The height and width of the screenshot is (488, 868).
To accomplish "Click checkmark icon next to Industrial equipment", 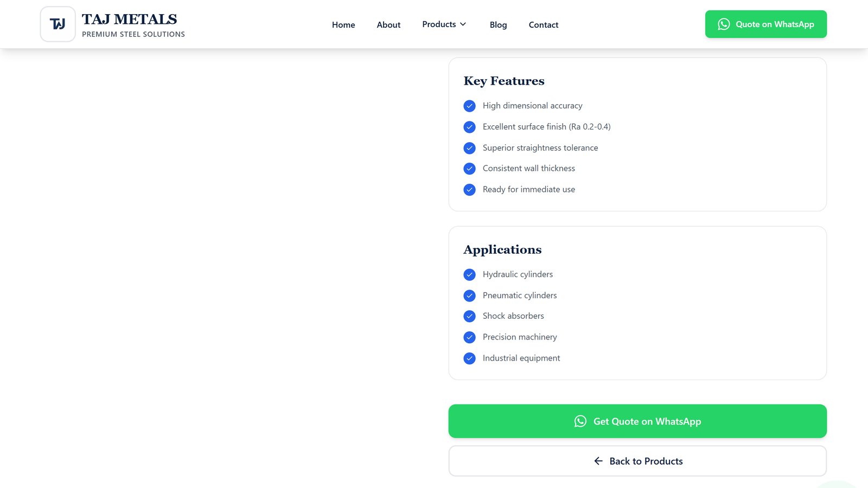I will coord(470,358).
